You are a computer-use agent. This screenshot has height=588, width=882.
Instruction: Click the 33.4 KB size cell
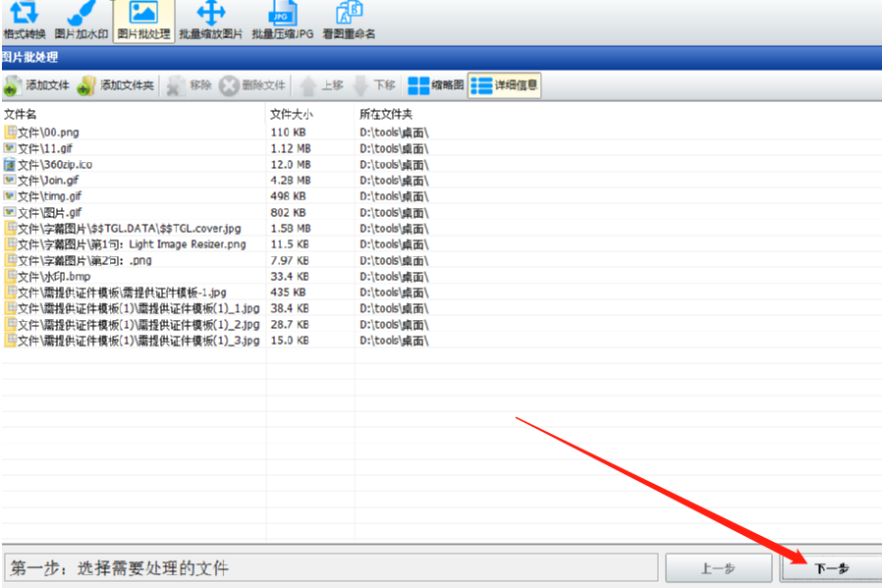coord(290,277)
